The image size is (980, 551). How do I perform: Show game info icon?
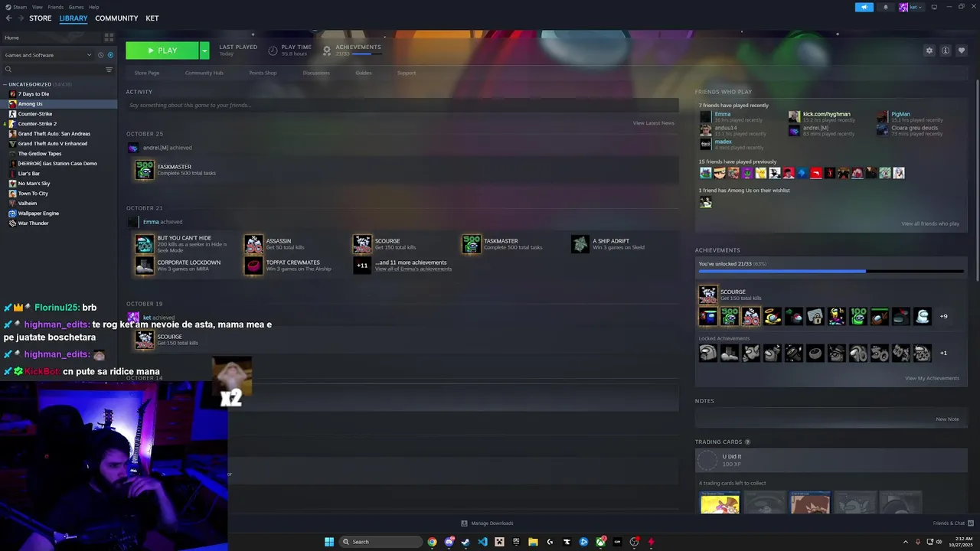pyautogui.click(x=946, y=51)
